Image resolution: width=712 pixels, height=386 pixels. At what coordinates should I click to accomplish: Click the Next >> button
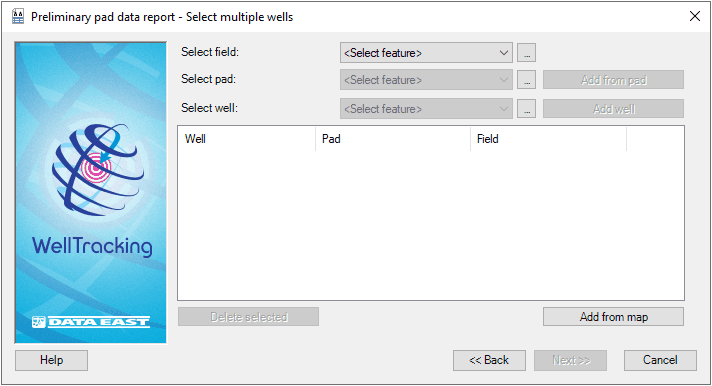point(570,360)
